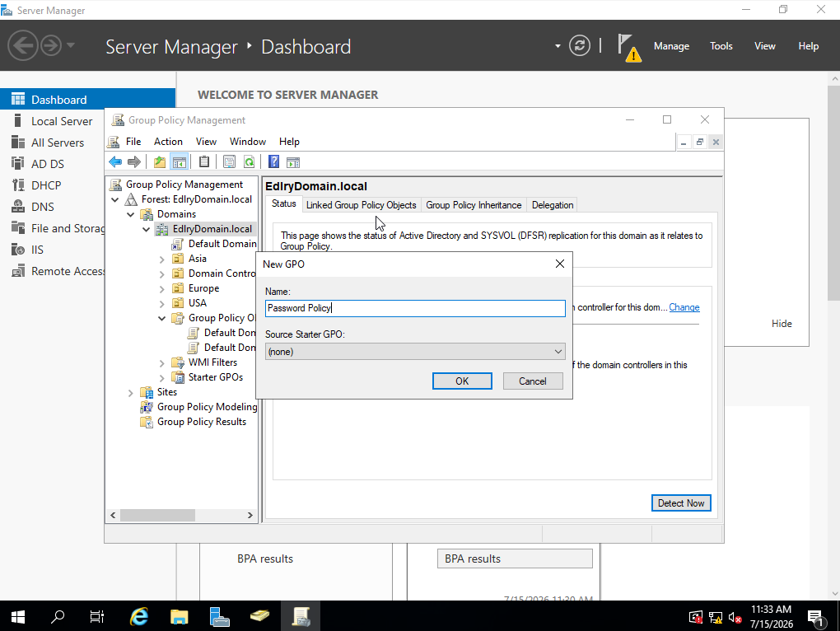Click OK in New GPO dialog

[462, 381]
